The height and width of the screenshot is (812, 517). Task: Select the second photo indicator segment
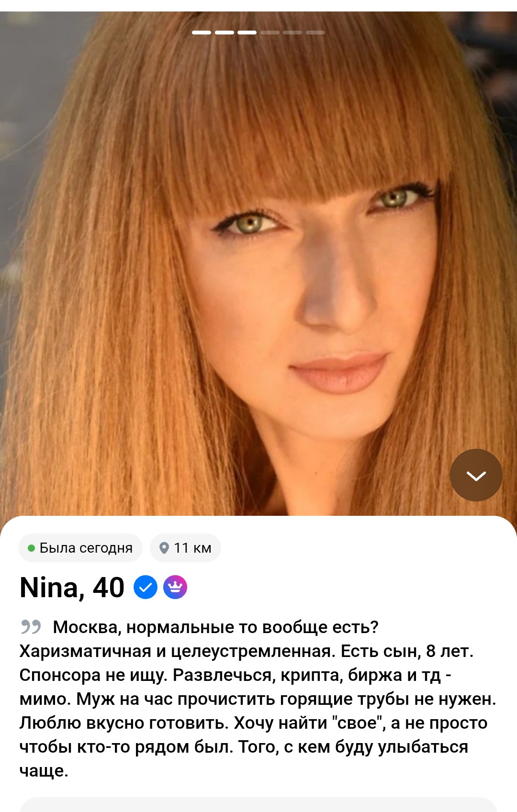coord(225,33)
